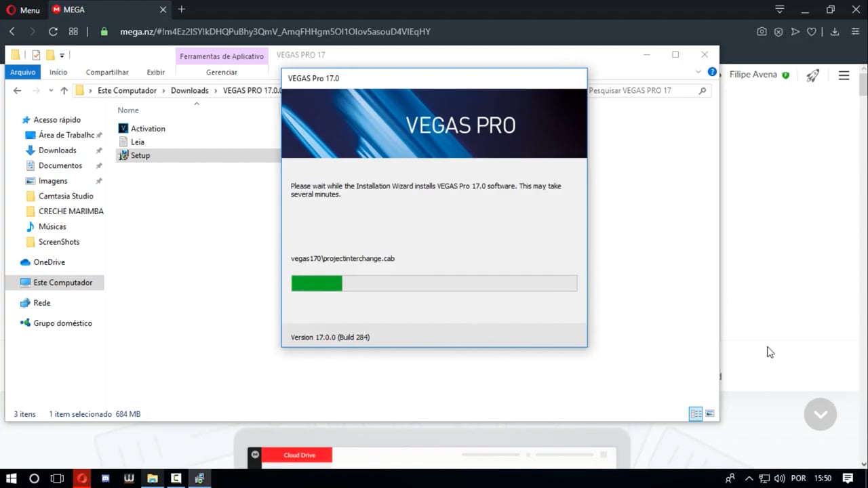Open Explorer help question-mark icon

[712, 72]
